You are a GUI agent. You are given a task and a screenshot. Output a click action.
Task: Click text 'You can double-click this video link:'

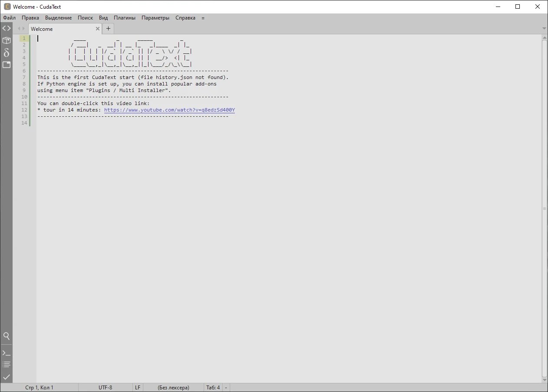point(93,103)
